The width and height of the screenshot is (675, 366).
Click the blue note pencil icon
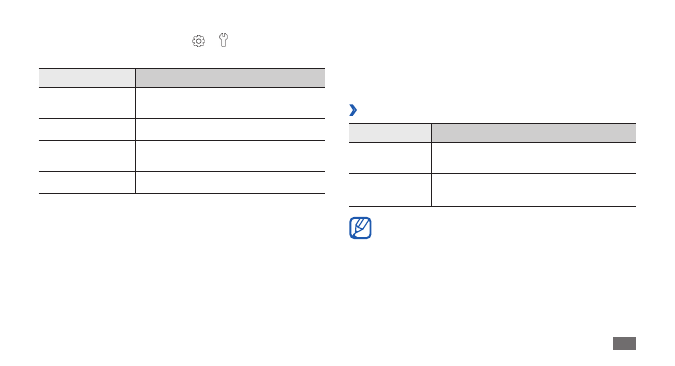(x=360, y=228)
